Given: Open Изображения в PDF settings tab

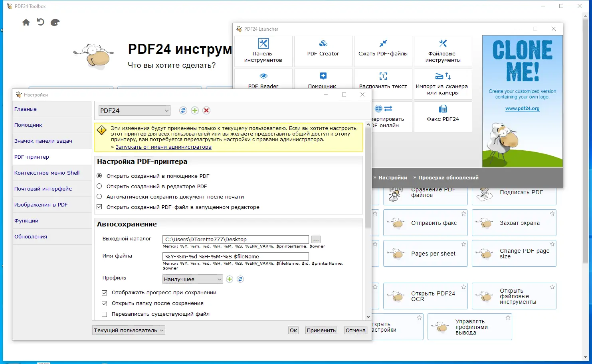Looking at the screenshot, I should pyautogui.click(x=52, y=205).
